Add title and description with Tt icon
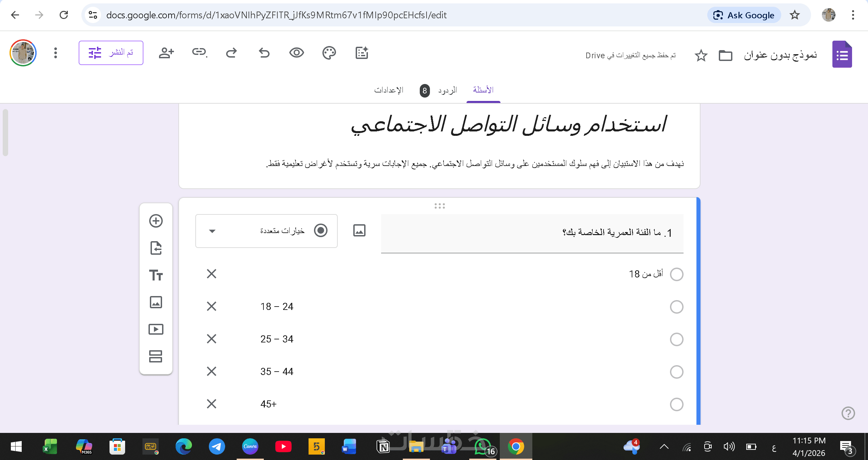The height and width of the screenshot is (460, 868). pos(156,275)
